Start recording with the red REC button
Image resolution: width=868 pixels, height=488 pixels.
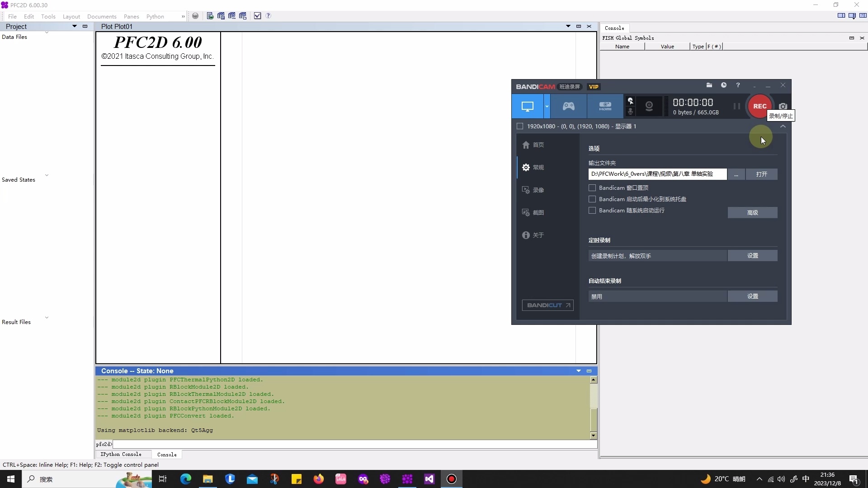coord(759,106)
